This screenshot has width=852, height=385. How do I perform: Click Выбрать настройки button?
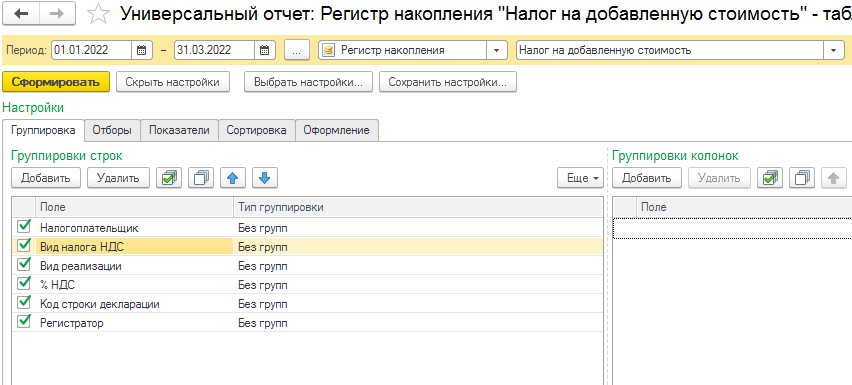(308, 82)
